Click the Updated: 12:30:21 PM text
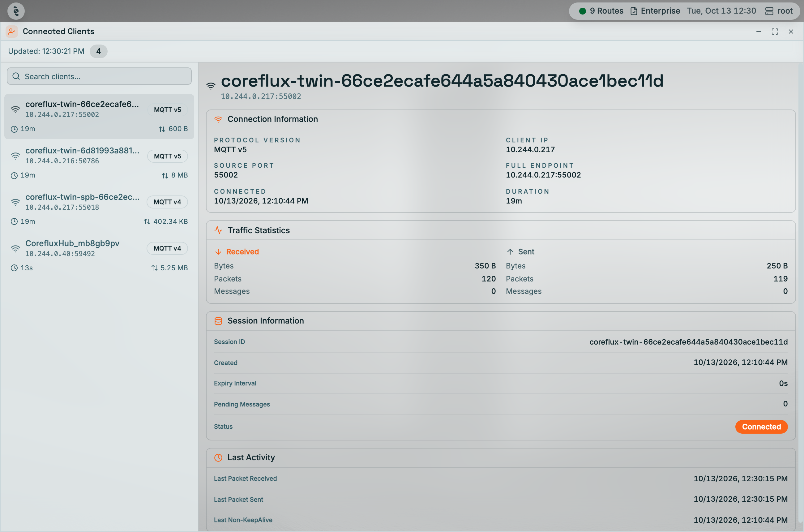 [46, 51]
